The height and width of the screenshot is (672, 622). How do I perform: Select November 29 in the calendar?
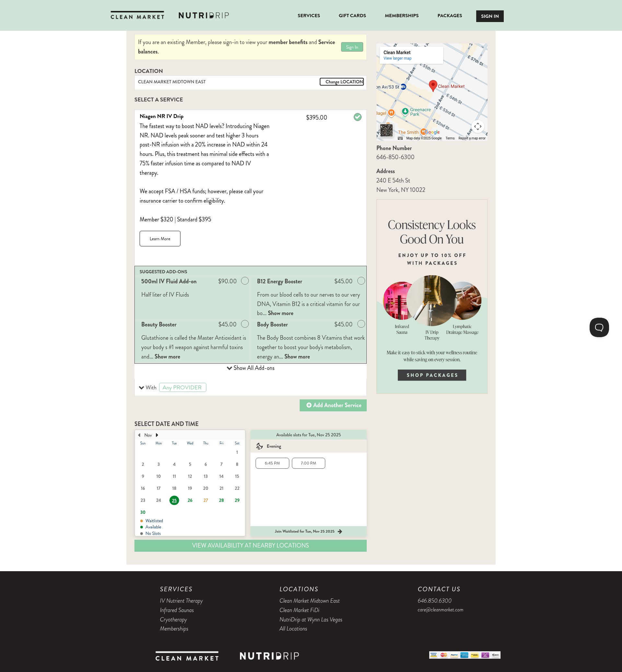coord(237,501)
